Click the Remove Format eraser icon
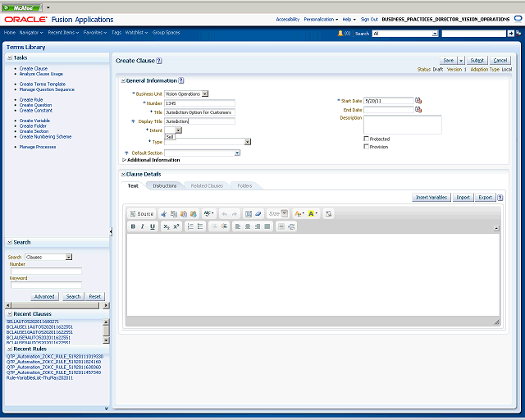The image size is (525, 420). (258, 213)
